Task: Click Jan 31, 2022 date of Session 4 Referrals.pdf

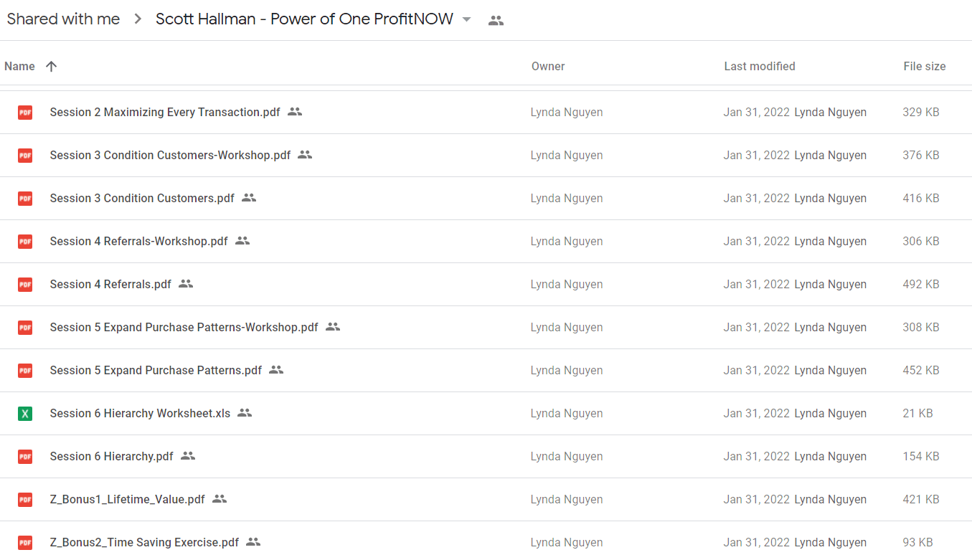Action: (x=757, y=284)
